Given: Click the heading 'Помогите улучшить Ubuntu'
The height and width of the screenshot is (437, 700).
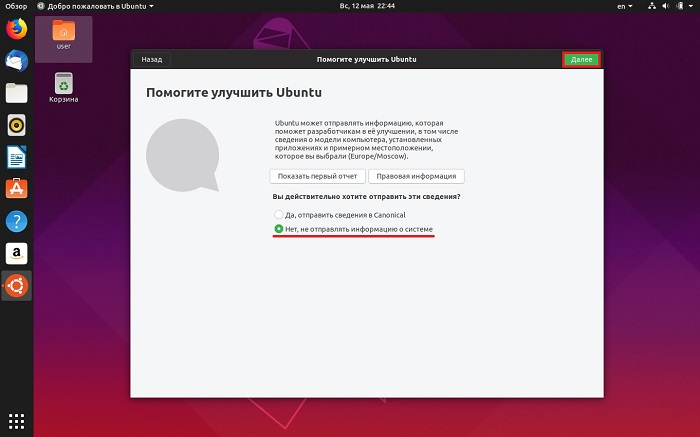Looking at the screenshot, I should (x=234, y=92).
